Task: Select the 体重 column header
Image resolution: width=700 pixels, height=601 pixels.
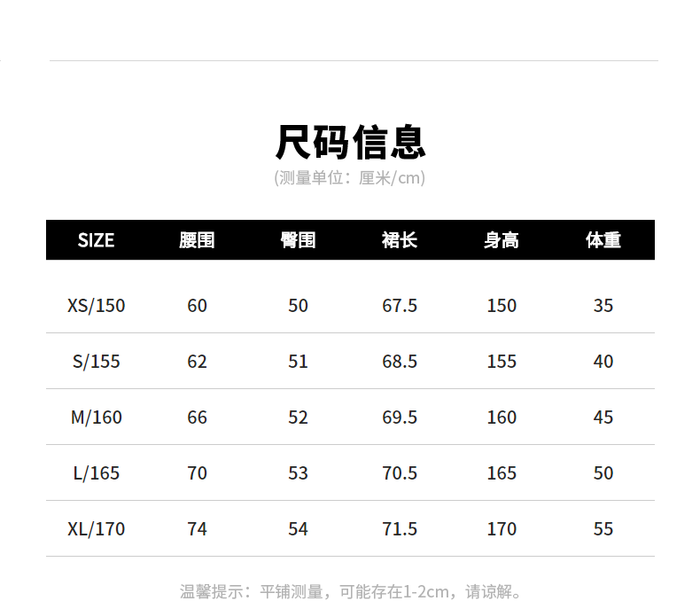Action: click(x=603, y=240)
